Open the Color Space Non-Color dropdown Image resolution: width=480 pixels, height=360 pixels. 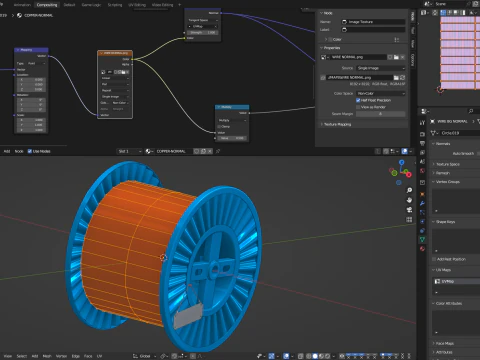pos(381,93)
